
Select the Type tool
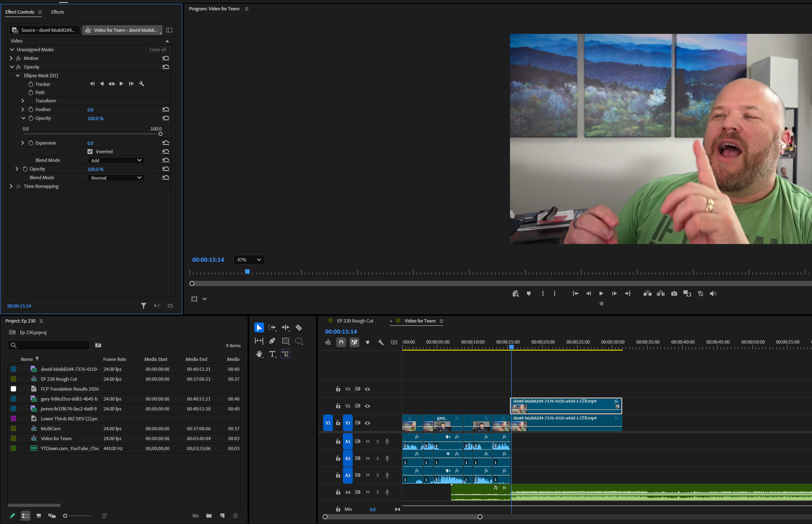point(272,354)
